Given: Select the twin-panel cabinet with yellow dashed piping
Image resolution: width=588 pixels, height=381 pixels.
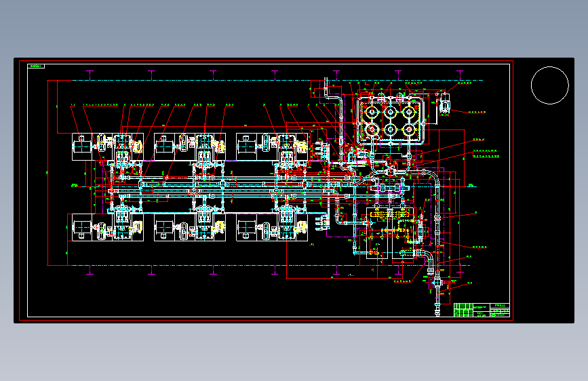Looking at the screenshot, I should [x=390, y=233].
